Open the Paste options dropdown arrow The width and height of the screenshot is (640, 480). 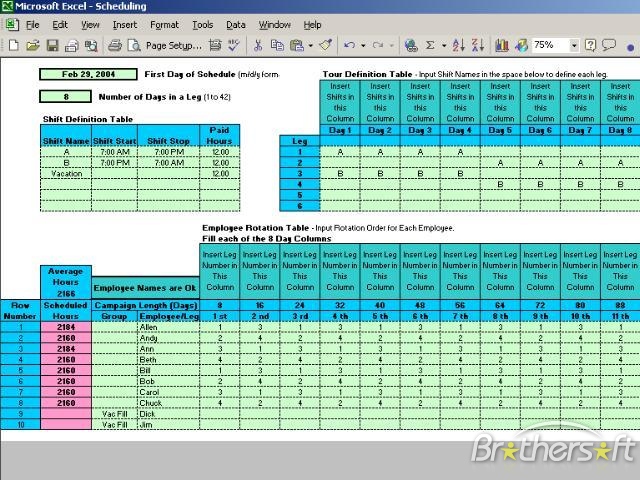coord(310,45)
